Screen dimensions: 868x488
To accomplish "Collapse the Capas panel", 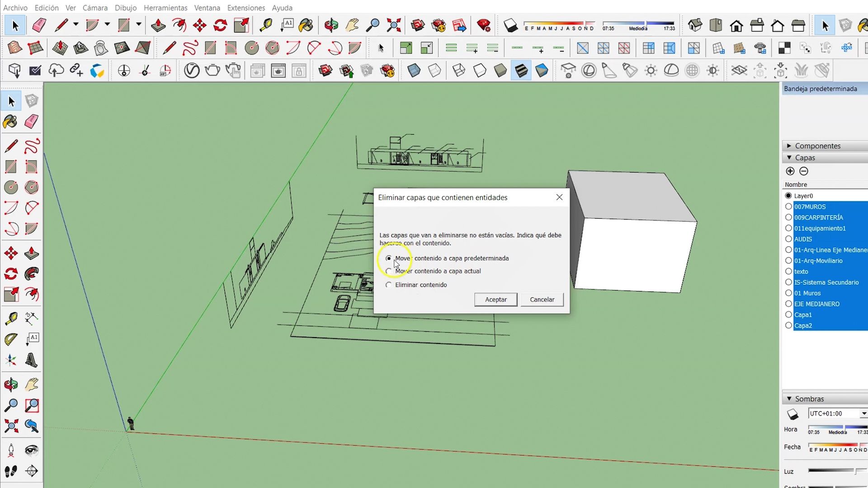I will click(x=789, y=158).
